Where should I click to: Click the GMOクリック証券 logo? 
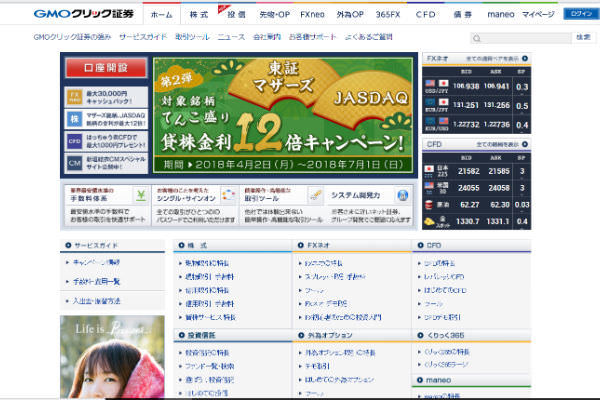[83, 14]
